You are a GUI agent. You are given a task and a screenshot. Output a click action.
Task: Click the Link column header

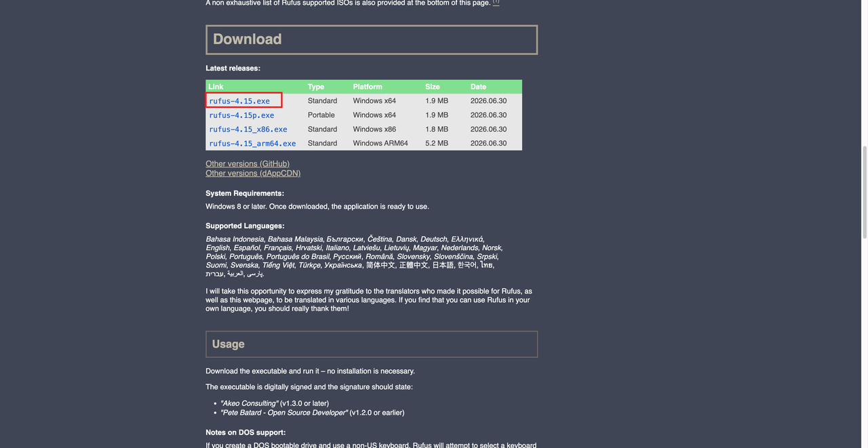[x=216, y=87]
